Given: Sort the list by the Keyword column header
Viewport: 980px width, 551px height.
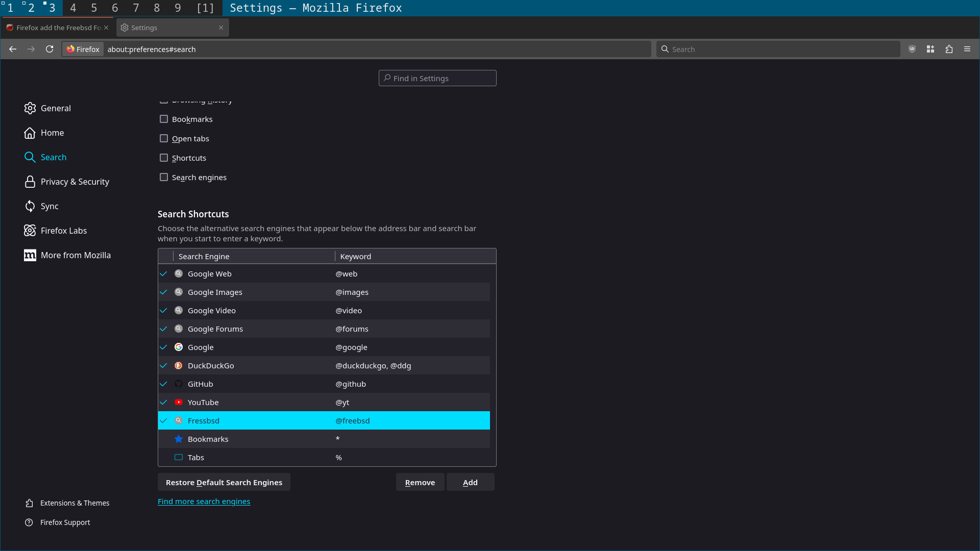Looking at the screenshot, I should [413, 256].
